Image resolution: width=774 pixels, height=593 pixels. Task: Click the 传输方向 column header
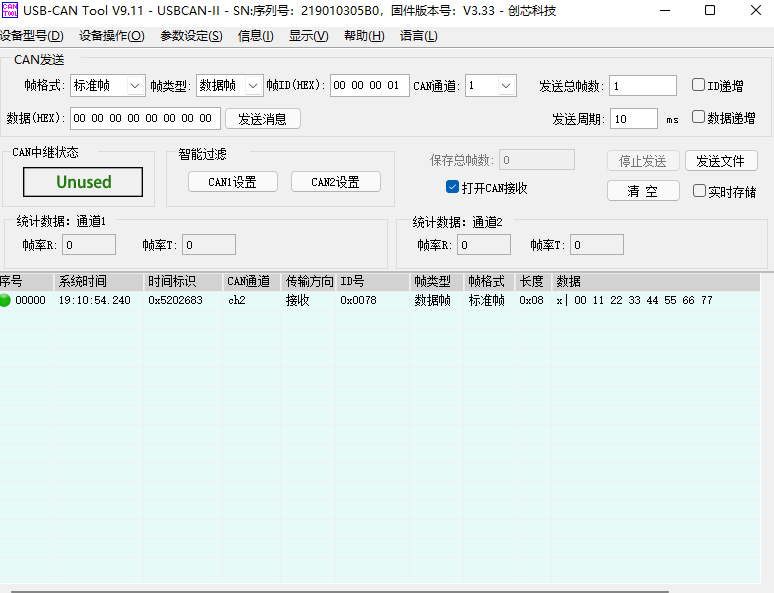click(x=308, y=282)
